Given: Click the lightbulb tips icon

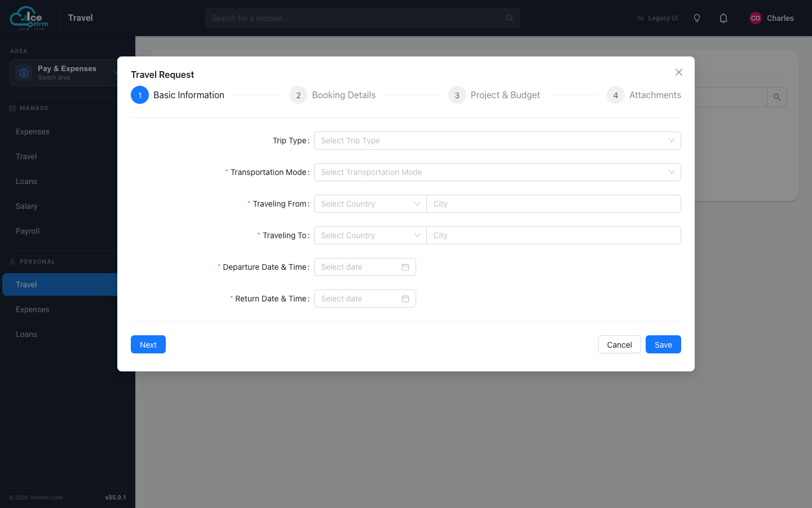Looking at the screenshot, I should 697,18.
